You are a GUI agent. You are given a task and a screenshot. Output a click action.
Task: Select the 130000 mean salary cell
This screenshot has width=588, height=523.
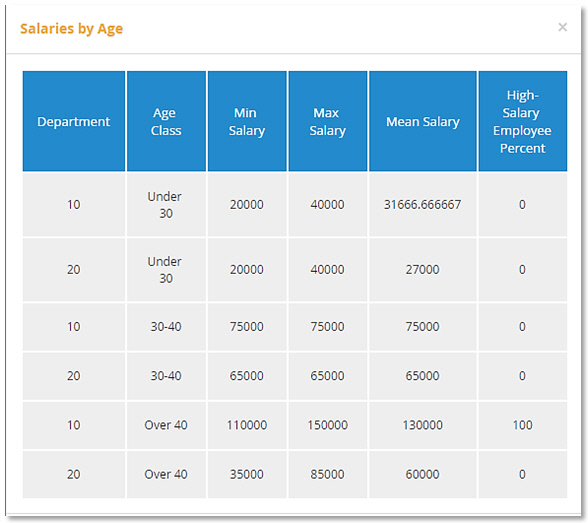[x=423, y=425]
